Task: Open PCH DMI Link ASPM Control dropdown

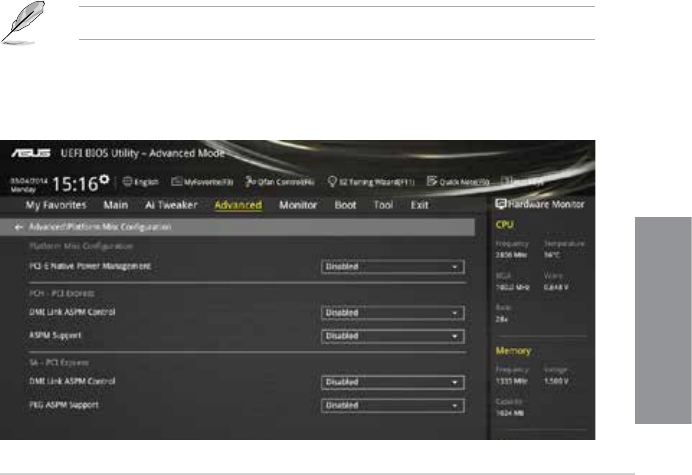Action: [x=393, y=313]
